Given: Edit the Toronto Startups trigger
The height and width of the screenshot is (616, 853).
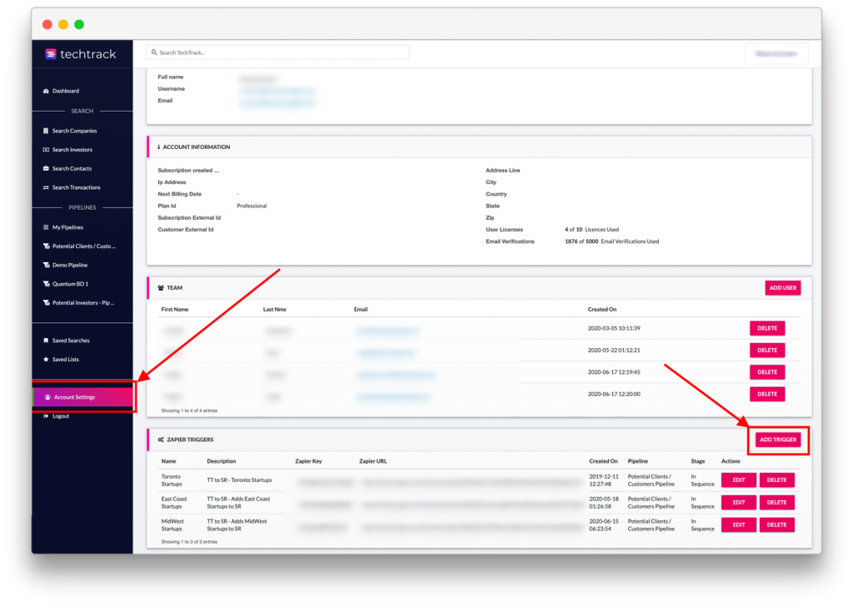Looking at the screenshot, I should coord(738,480).
